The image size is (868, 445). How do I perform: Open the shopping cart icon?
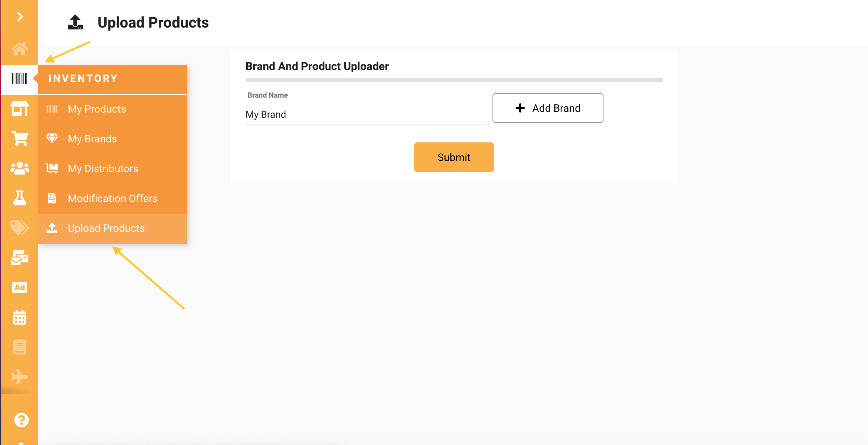coord(20,138)
